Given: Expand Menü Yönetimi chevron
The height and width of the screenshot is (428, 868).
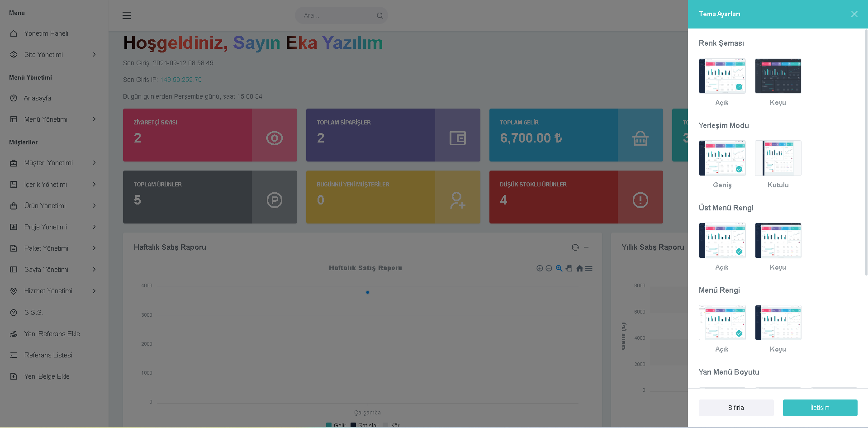Looking at the screenshot, I should point(94,119).
